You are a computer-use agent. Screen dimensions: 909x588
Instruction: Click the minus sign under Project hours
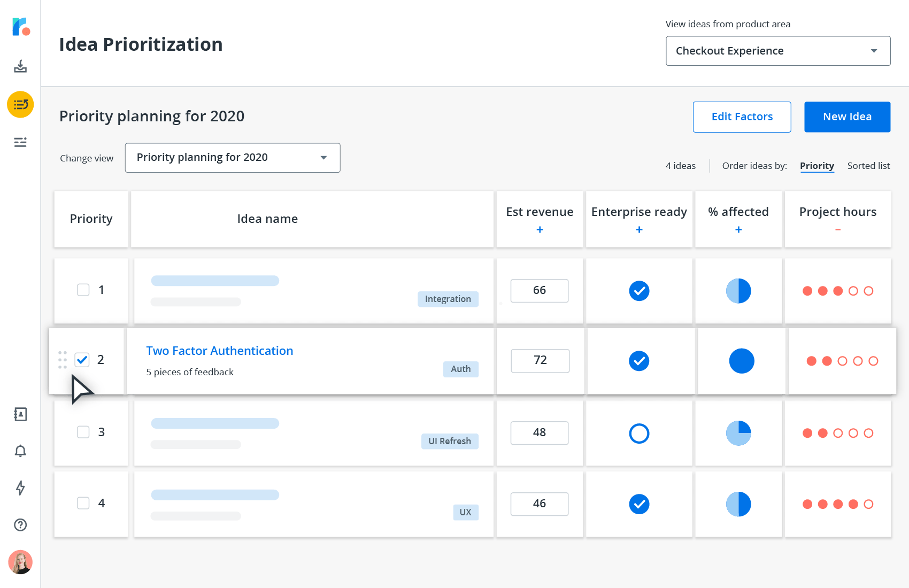(838, 229)
